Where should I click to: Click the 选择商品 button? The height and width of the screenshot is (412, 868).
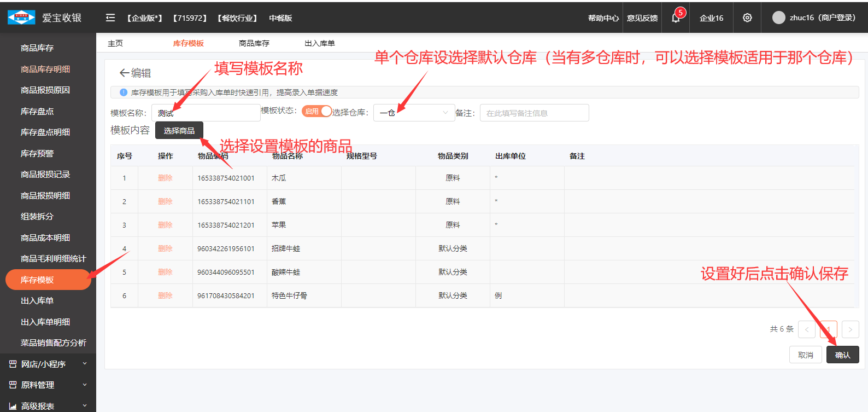179,131
